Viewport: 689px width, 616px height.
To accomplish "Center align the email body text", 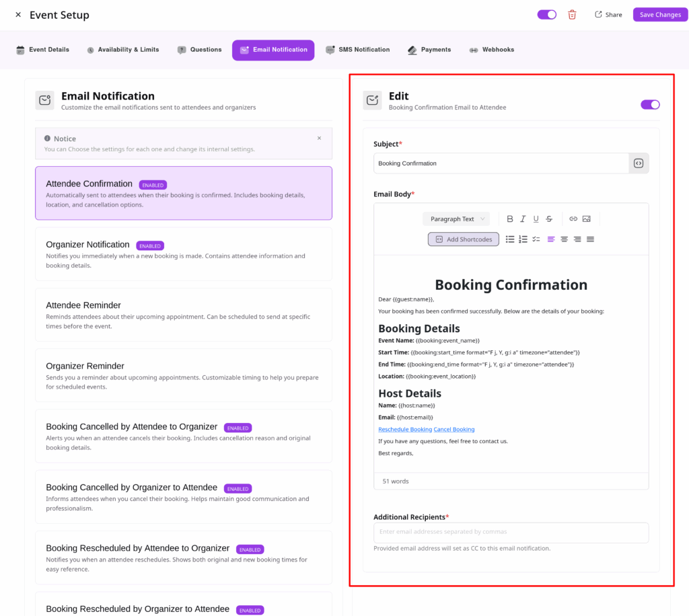I will pos(564,239).
